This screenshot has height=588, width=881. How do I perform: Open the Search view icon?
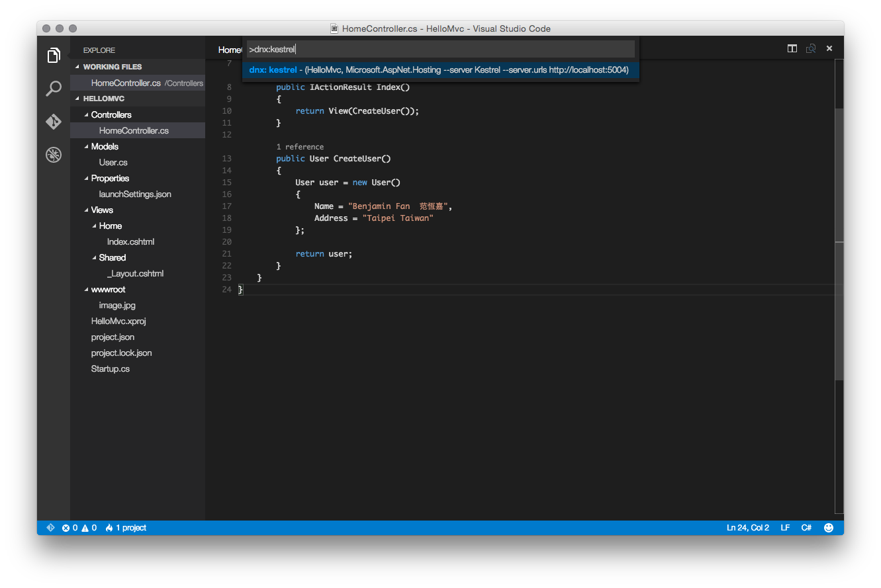pos(54,89)
